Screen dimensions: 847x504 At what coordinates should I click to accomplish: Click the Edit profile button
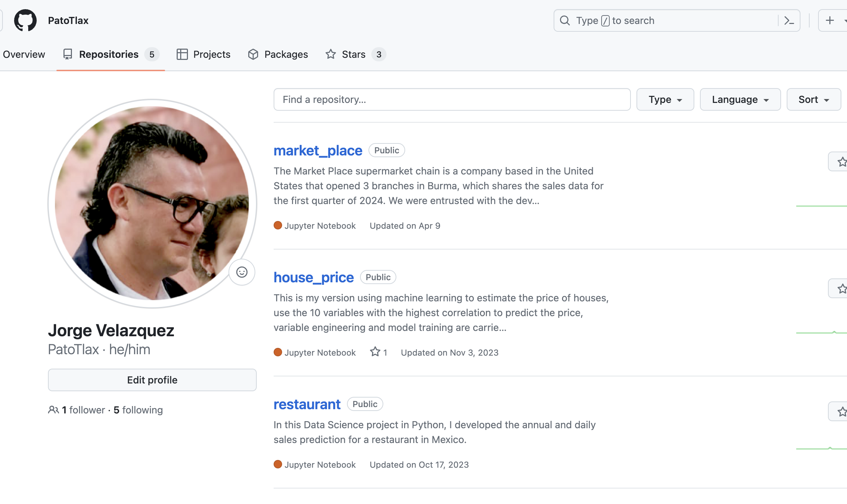click(x=152, y=380)
